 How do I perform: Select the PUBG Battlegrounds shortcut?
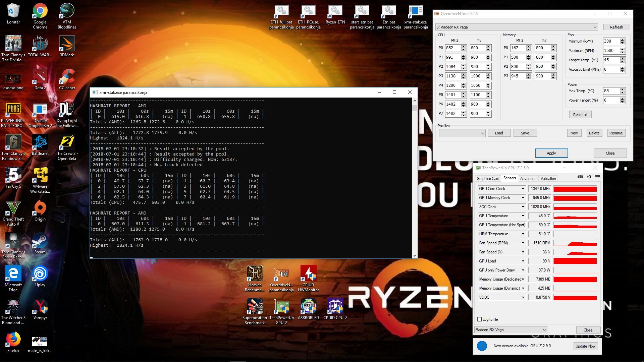pyautogui.click(x=13, y=115)
